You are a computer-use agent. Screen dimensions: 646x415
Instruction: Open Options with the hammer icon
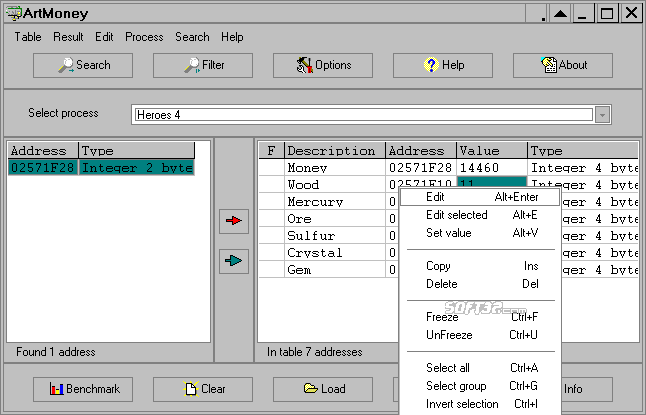coord(323,65)
